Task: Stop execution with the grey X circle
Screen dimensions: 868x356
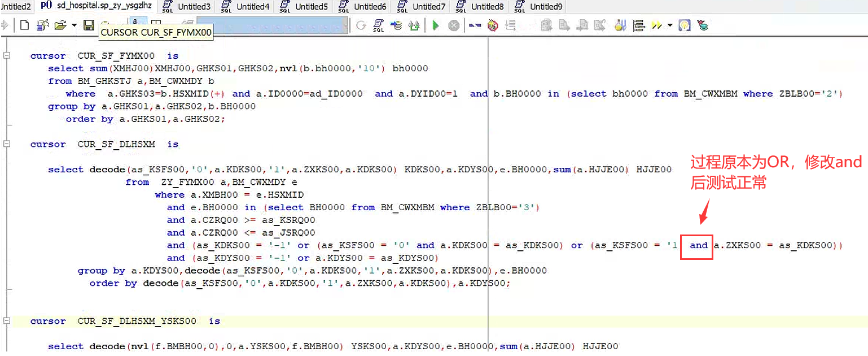Action: pos(454,25)
